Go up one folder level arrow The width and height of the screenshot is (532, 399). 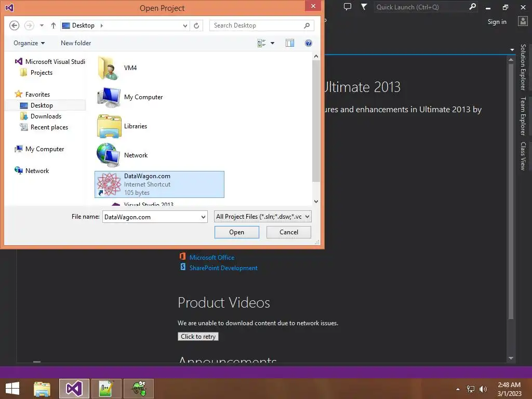pos(54,25)
